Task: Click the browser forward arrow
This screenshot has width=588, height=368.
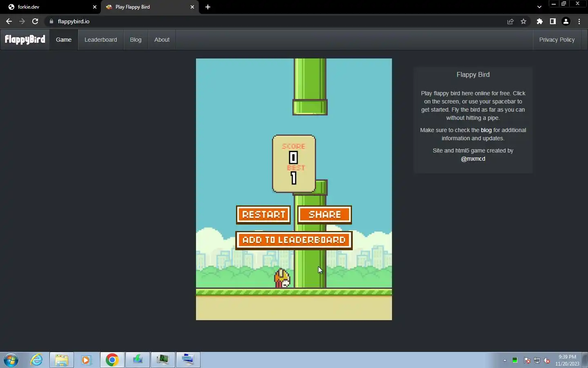Action: (22, 21)
